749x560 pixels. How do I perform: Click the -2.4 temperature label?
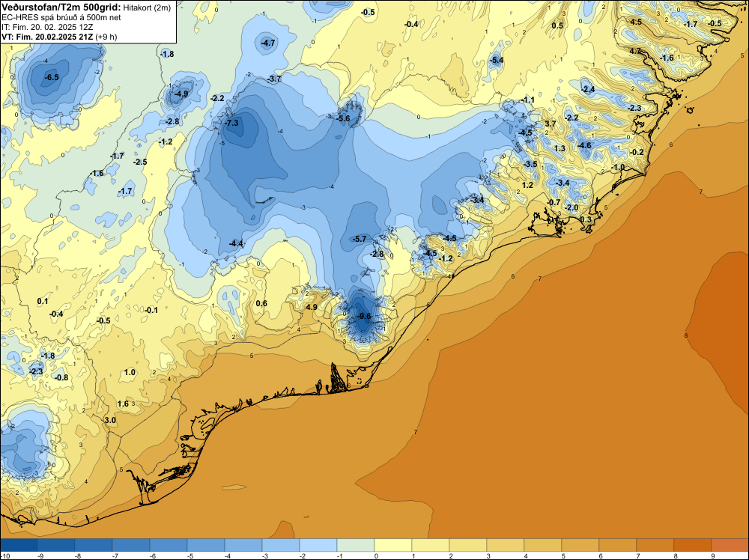tap(588, 89)
